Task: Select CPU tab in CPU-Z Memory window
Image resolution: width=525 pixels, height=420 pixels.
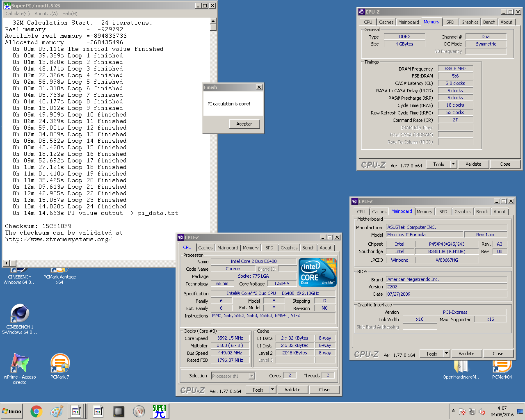Action: pos(368,22)
